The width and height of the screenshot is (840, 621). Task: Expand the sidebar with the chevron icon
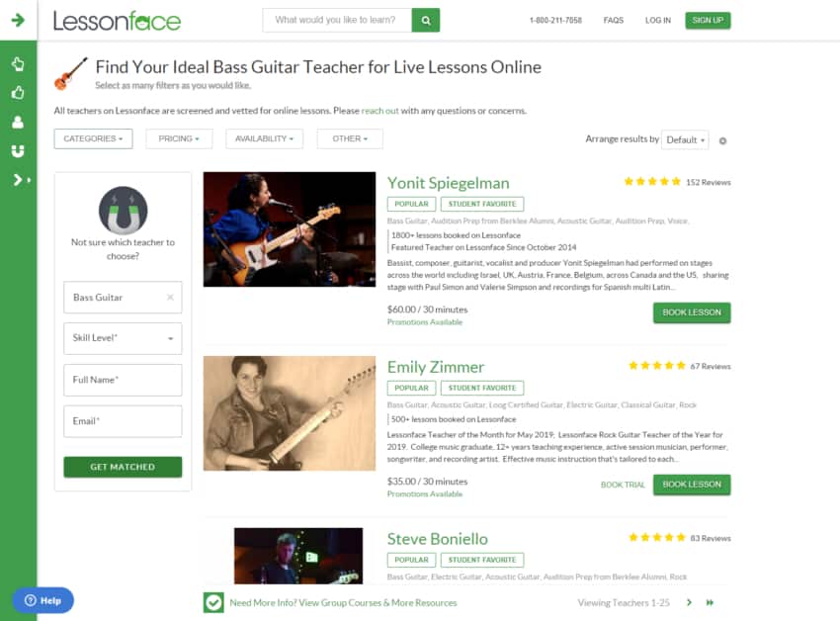[21, 180]
